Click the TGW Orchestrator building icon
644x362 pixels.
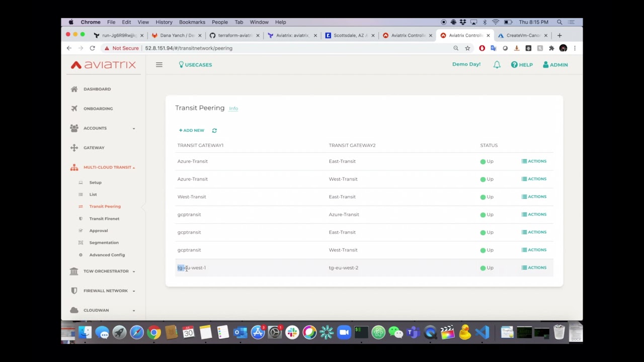(x=74, y=271)
